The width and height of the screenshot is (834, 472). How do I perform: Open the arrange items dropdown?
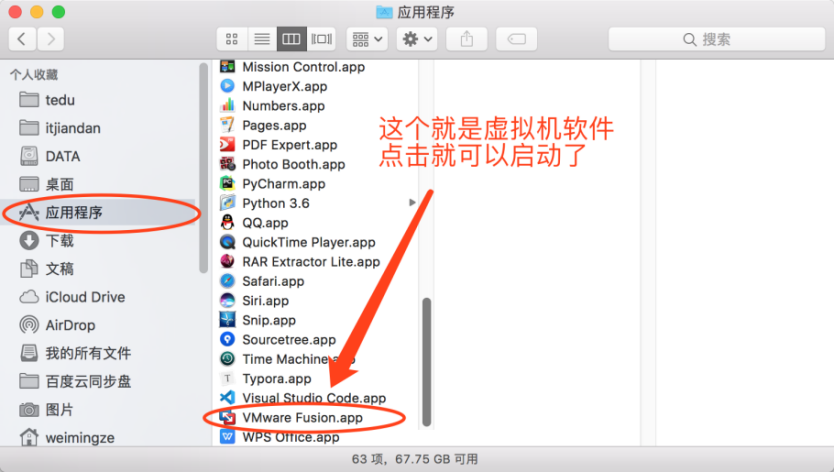367,39
